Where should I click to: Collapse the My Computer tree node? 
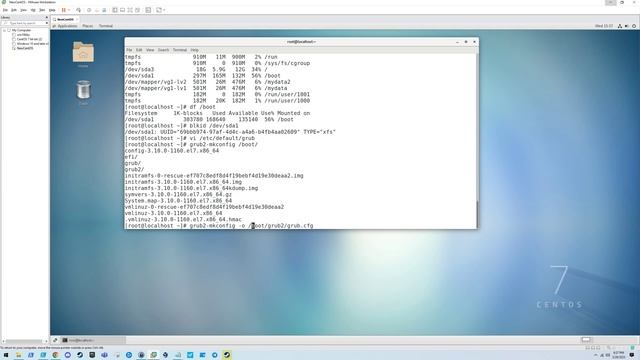point(4,30)
